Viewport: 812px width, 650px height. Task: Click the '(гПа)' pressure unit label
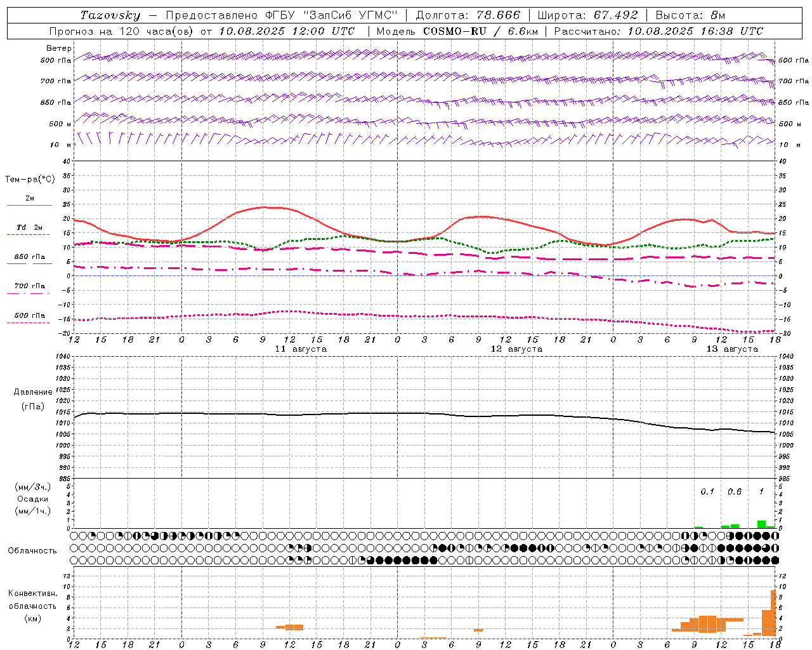33,406
